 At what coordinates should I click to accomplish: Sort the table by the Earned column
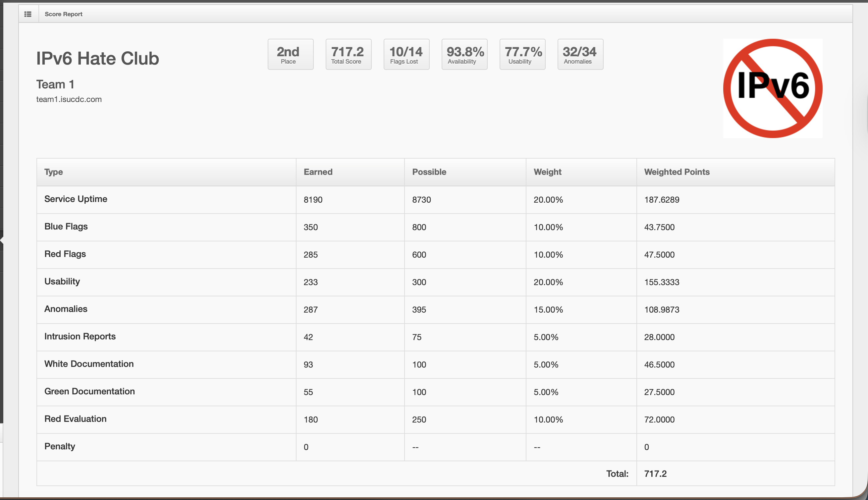click(318, 172)
